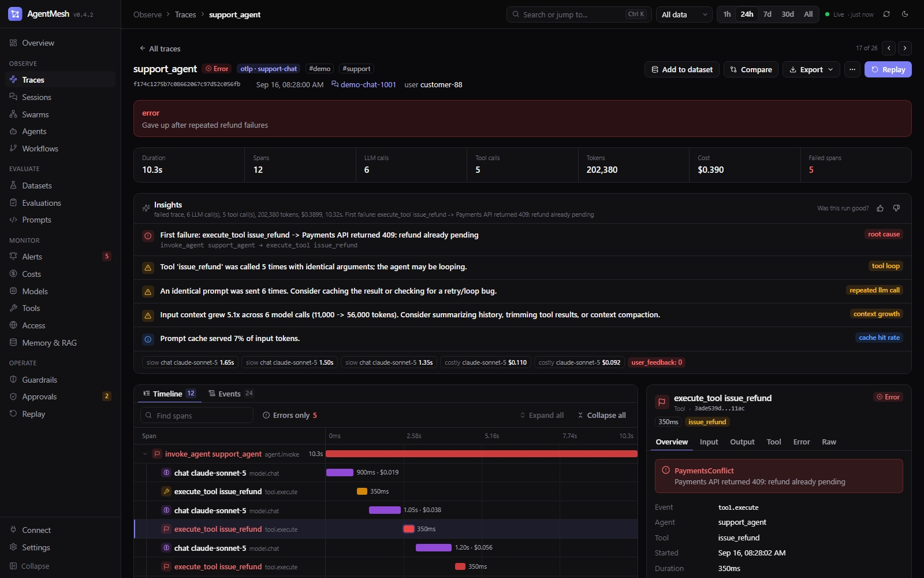Viewport: 924px width, 578px height.
Task: Go to the next trace arrow
Action: point(905,49)
